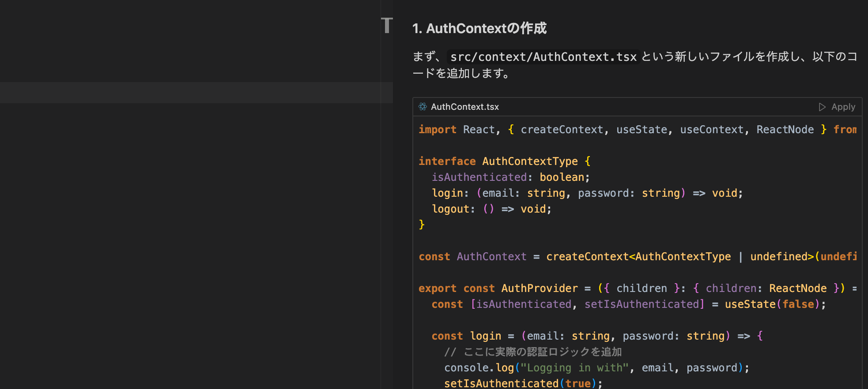The height and width of the screenshot is (389, 868).
Task: Click the src/context/AuthContext.tsx inline code path
Action: click(x=543, y=57)
